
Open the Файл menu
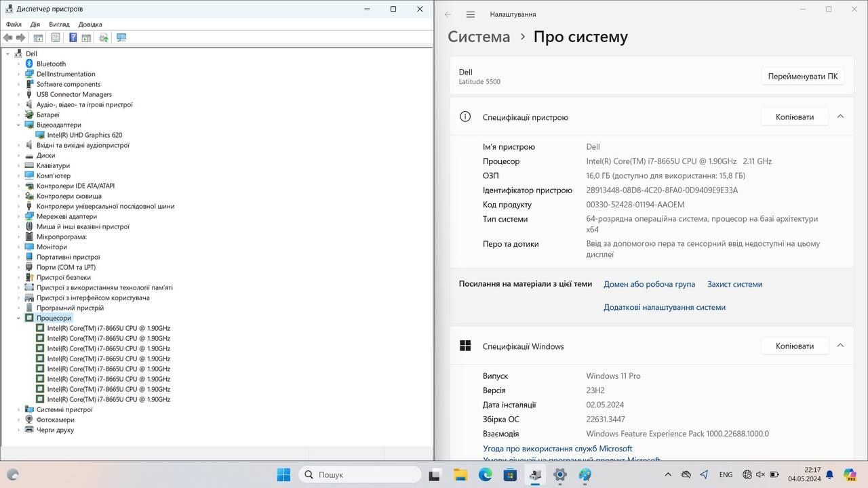tap(14, 24)
